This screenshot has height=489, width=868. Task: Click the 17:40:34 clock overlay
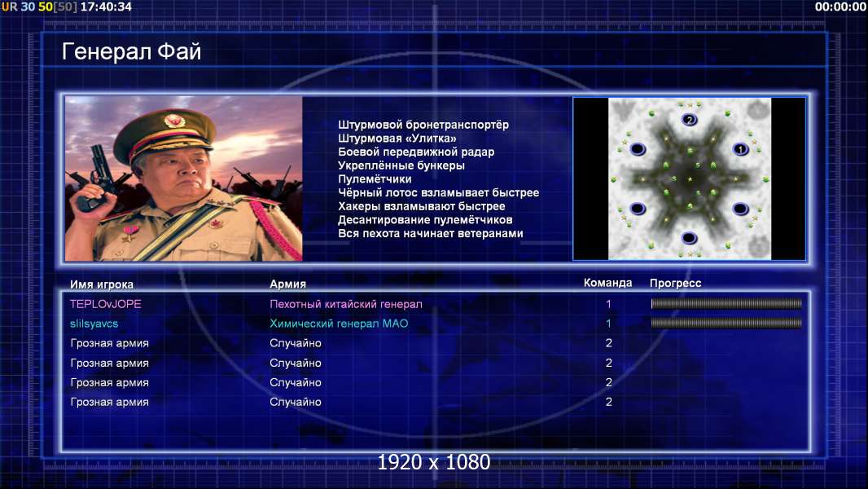tap(106, 7)
